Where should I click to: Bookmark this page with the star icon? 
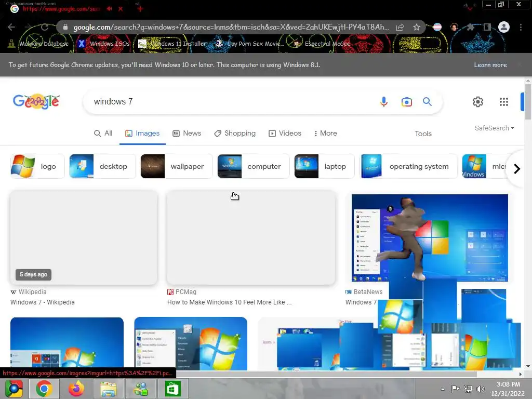(416, 27)
